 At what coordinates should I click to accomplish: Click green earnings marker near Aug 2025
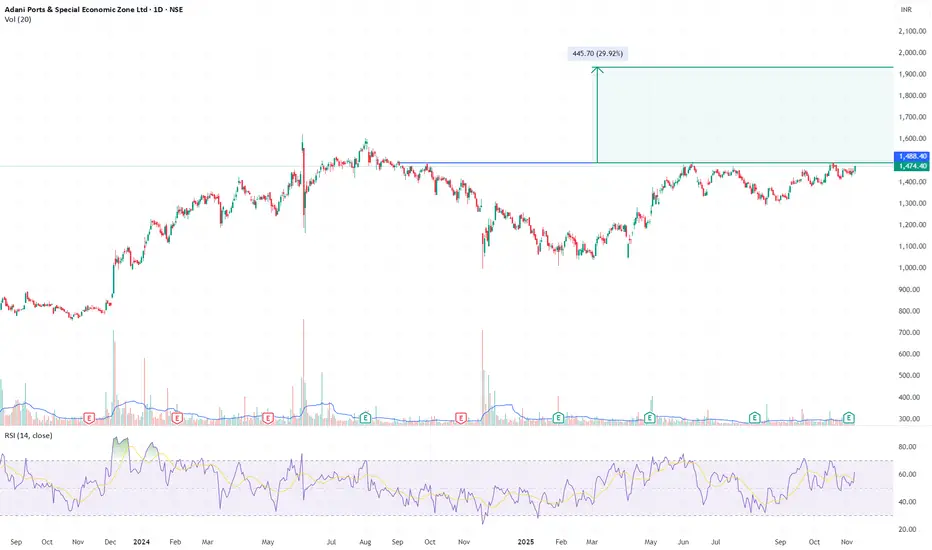click(x=754, y=418)
